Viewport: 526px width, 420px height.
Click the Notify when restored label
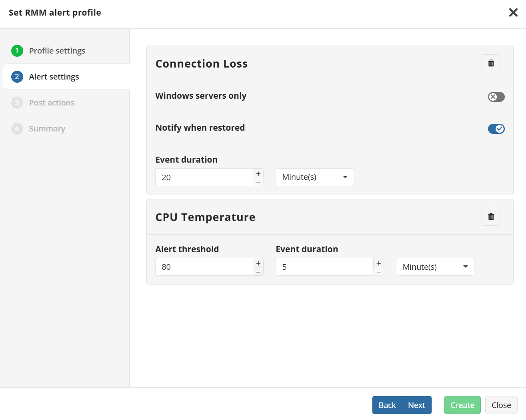click(200, 127)
